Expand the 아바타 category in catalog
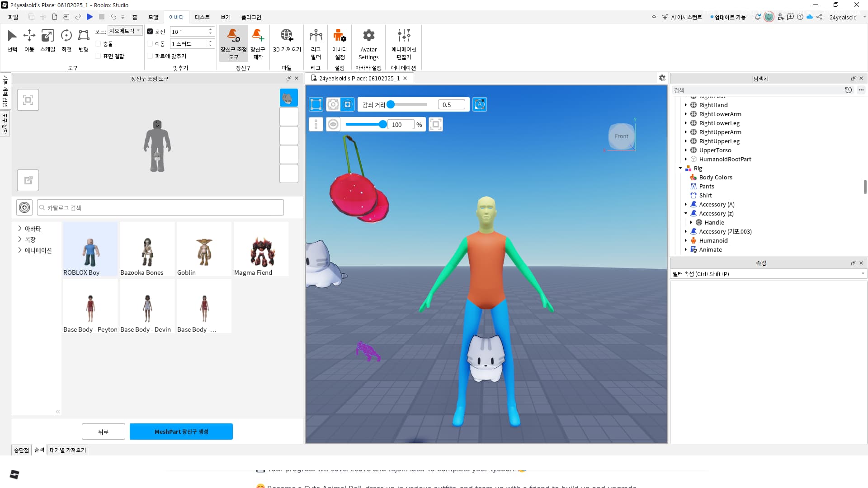 tap(20, 229)
